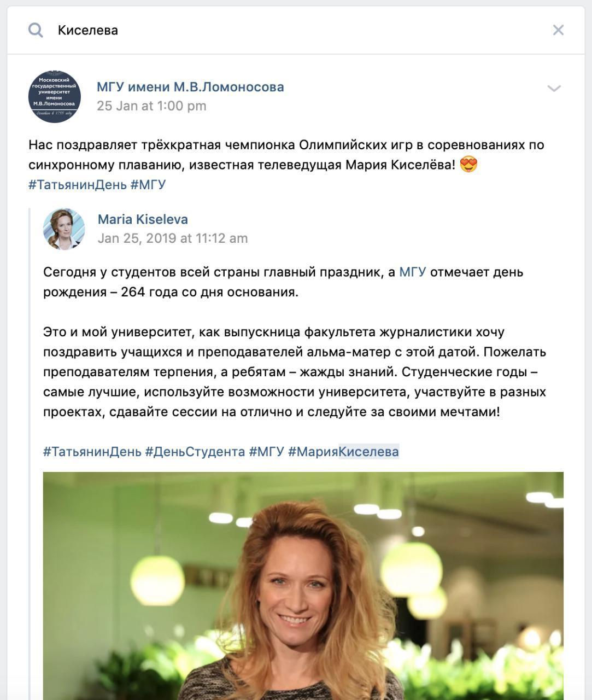Clear the search with the X icon

click(558, 30)
